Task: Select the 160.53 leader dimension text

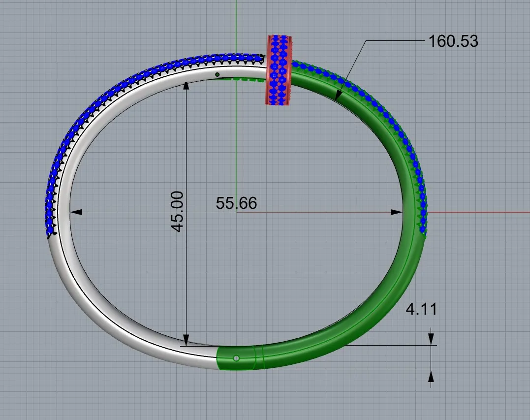Action: (453, 41)
